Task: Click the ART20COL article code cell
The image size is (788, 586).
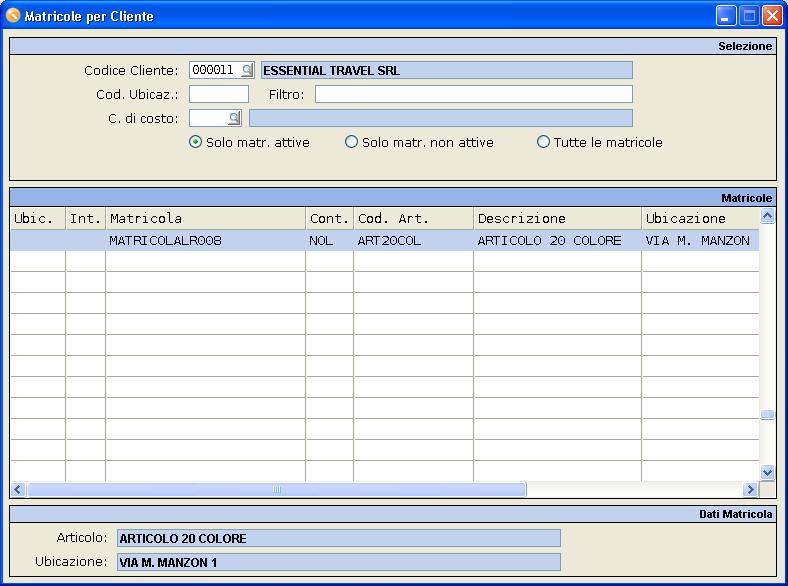Action: point(414,241)
